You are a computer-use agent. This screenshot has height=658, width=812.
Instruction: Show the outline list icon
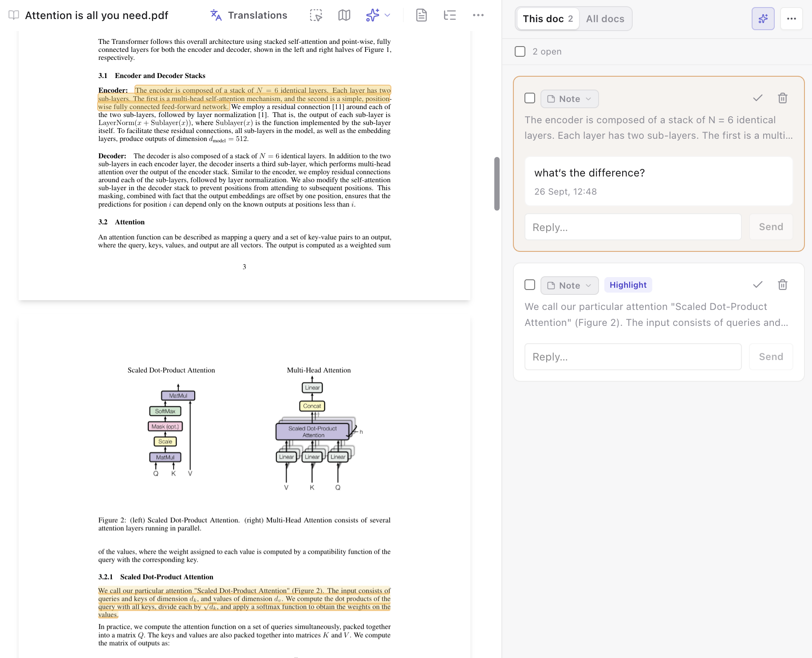(x=450, y=16)
